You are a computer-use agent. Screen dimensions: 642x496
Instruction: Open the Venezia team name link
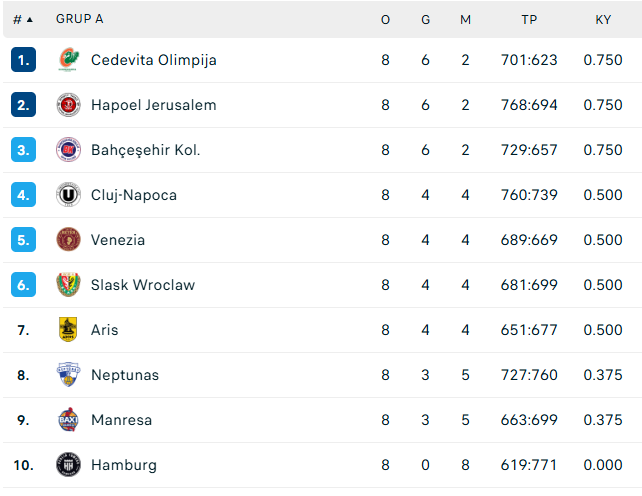pyautogui.click(x=118, y=240)
